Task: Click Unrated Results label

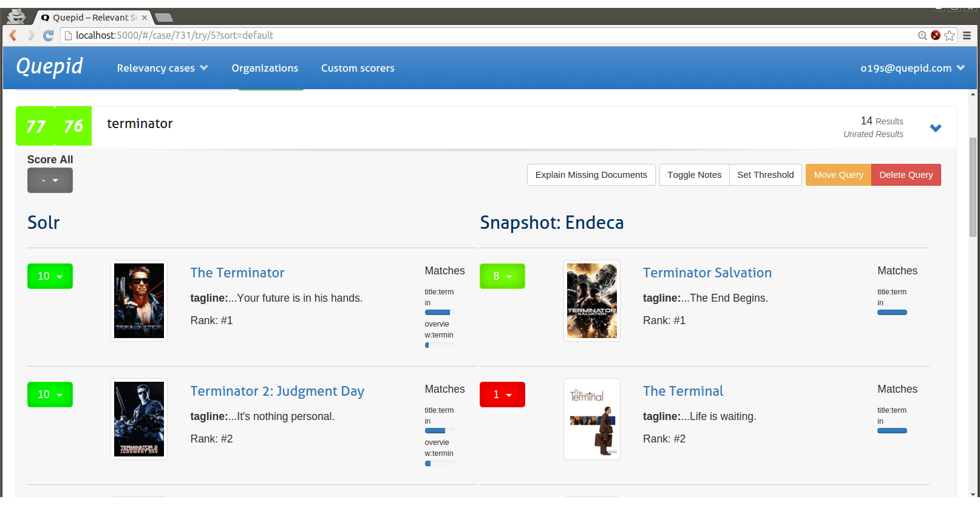Action: coord(873,134)
